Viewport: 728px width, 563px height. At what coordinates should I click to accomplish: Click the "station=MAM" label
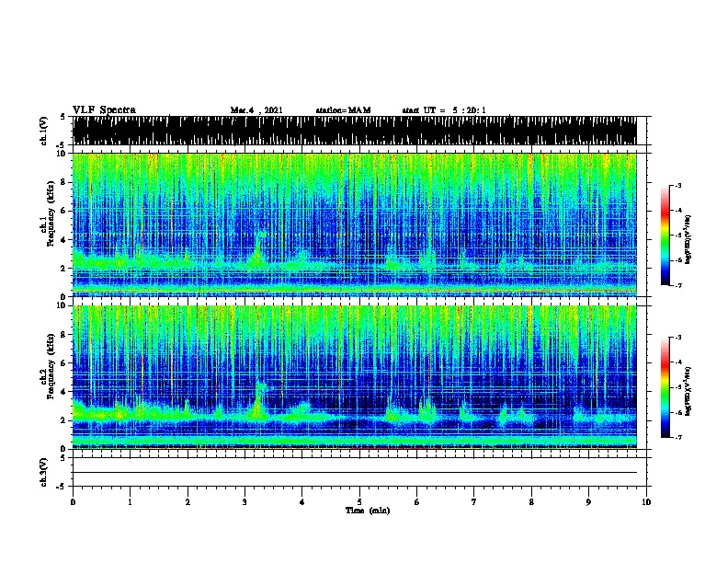tap(343, 110)
